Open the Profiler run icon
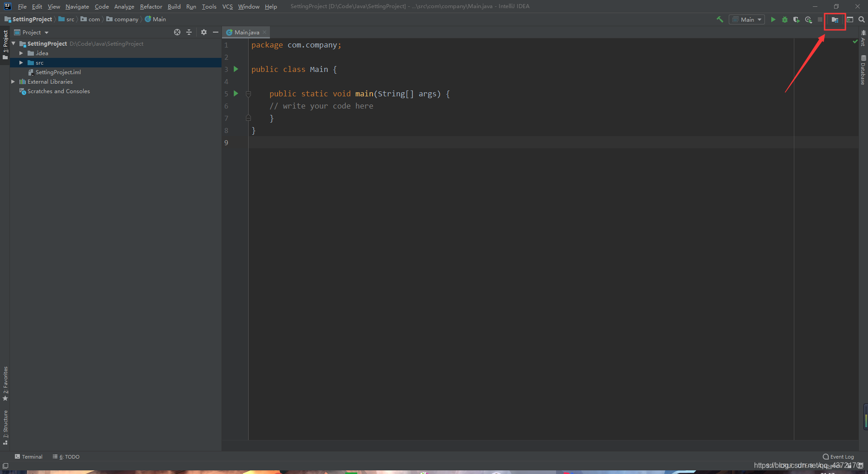 click(808, 19)
